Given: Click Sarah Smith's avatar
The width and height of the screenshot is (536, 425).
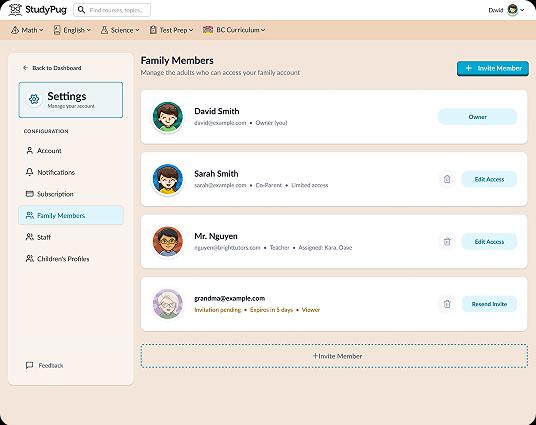Looking at the screenshot, I should pyautogui.click(x=168, y=179).
